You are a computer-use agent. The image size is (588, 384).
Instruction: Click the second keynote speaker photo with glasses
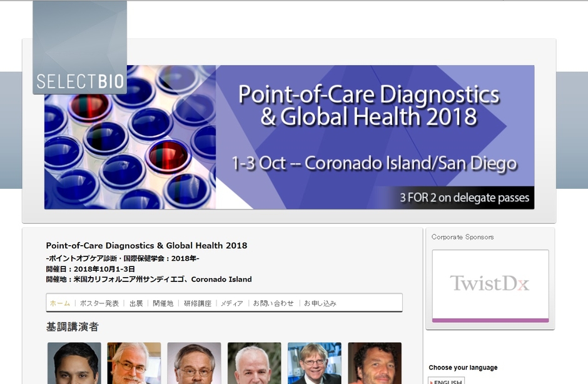point(134,363)
